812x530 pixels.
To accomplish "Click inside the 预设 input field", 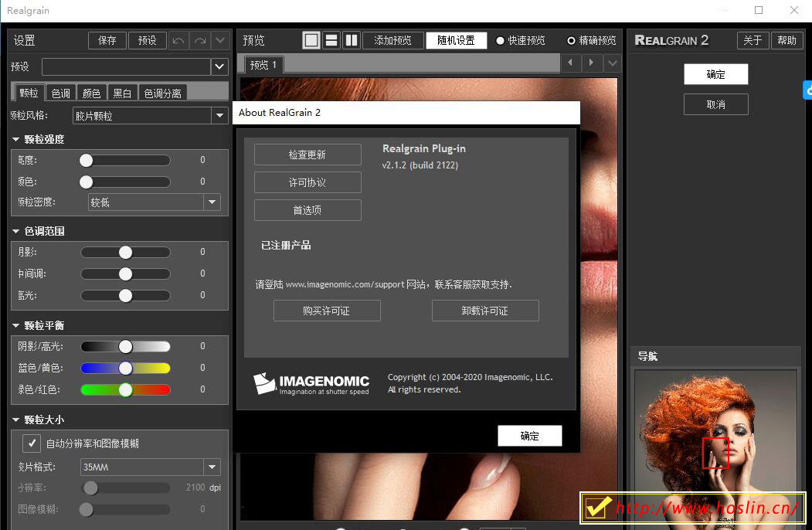I will [x=127, y=66].
